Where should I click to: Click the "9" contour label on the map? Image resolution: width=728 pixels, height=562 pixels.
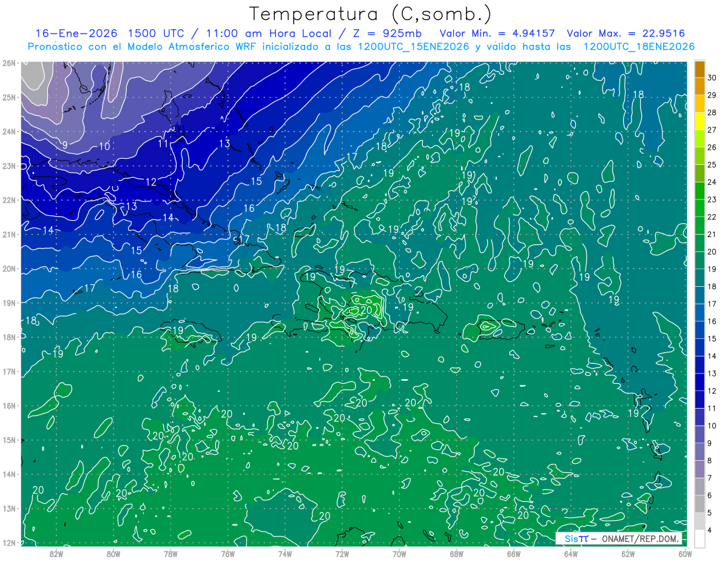(x=65, y=145)
